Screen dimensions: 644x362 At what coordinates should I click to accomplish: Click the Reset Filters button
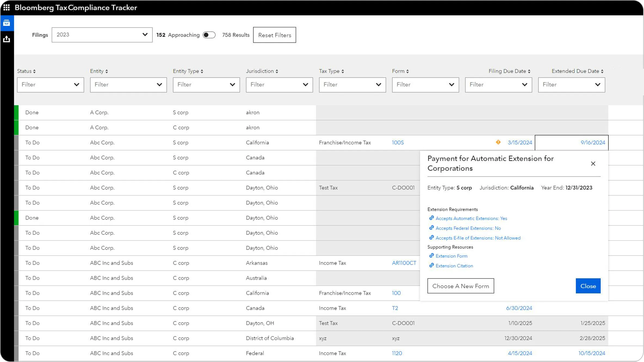[x=274, y=35]
